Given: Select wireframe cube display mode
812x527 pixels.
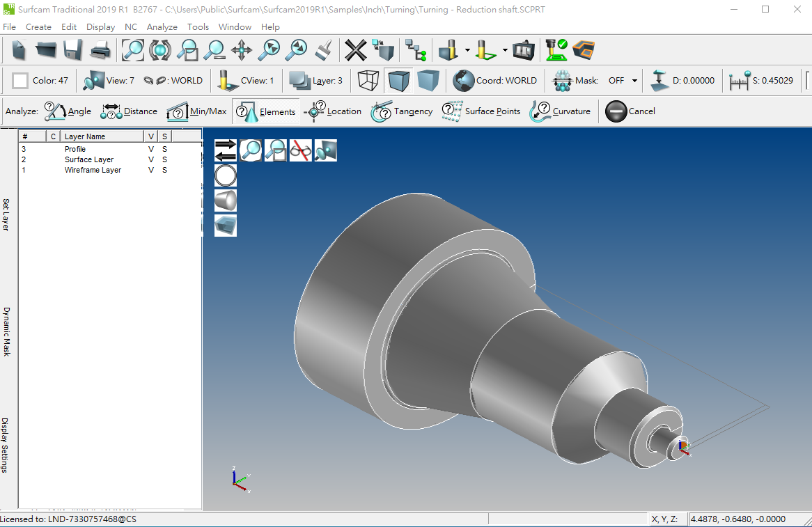Looking at the screenshot, I should (368, 81).
